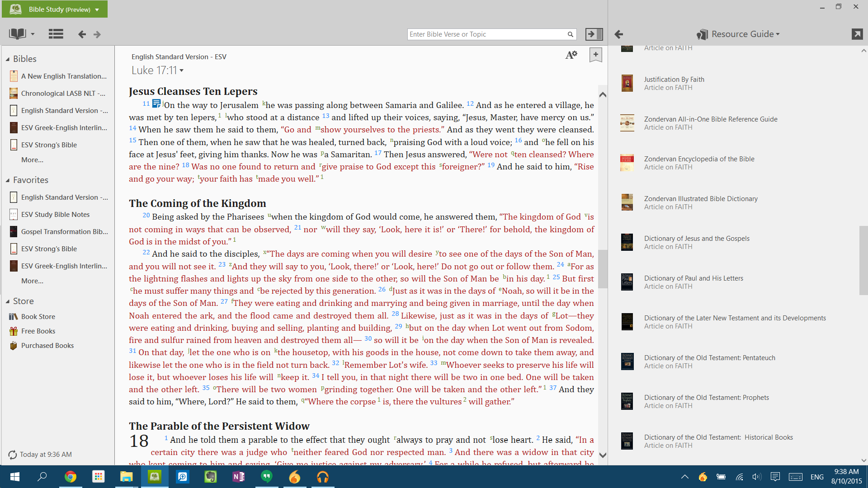Show more Bibles with More... link
868x488 pixels.
tap(32, 160)
